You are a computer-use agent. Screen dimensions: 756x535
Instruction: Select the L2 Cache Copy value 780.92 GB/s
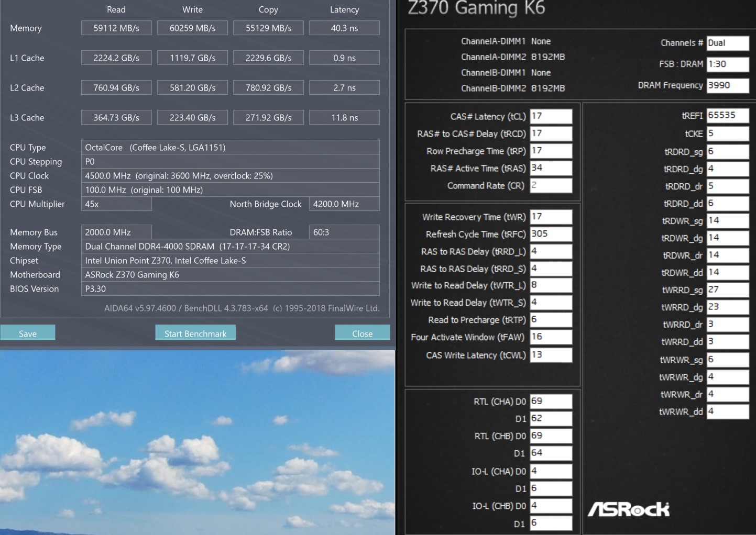point(268,87)
